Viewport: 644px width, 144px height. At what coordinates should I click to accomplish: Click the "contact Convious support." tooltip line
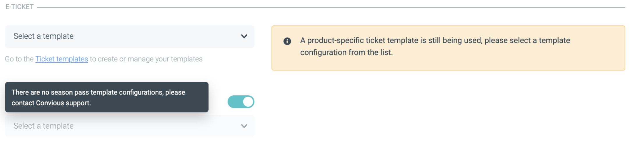[x=51, y=103]
